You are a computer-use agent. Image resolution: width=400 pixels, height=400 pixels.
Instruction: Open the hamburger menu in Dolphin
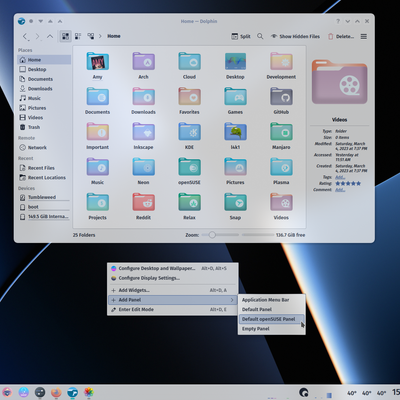(x=364, y=36)
